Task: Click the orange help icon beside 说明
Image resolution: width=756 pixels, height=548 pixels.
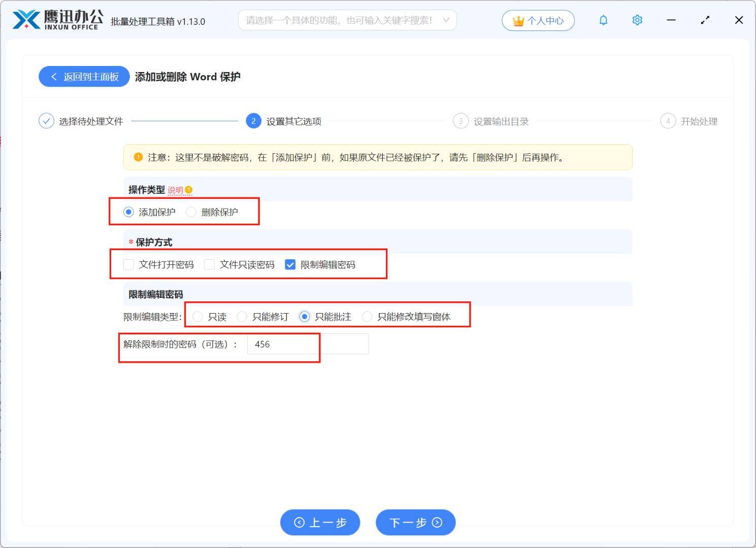Action: 188,190
